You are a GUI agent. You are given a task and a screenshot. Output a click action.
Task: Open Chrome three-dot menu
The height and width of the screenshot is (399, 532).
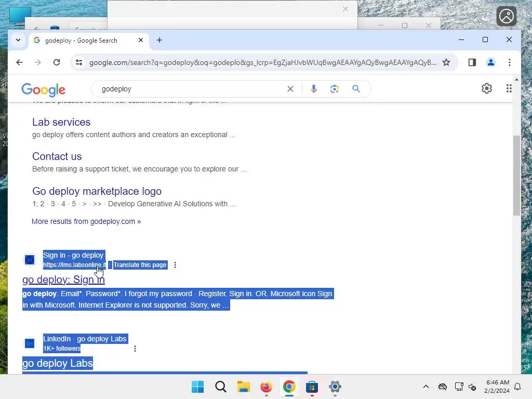pos(509,62)
